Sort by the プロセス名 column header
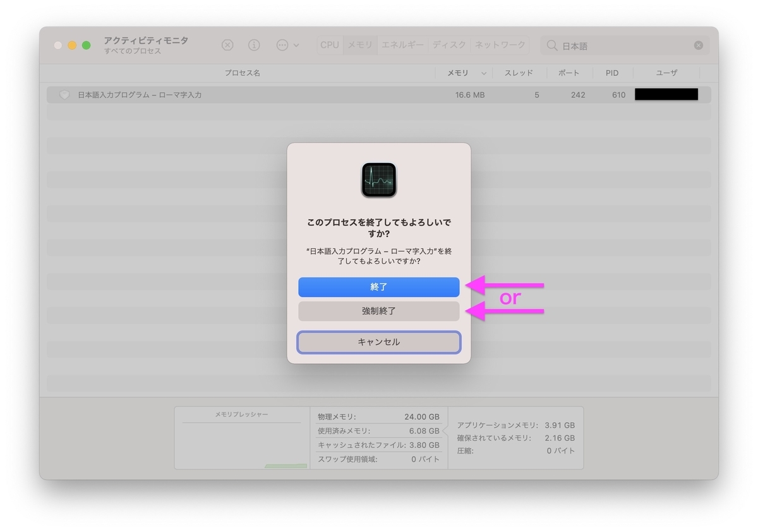 tap(242, 73)
